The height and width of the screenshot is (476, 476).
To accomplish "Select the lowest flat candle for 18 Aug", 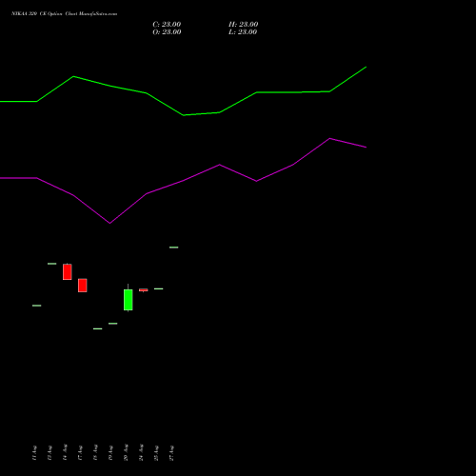I will coord(98,328).
